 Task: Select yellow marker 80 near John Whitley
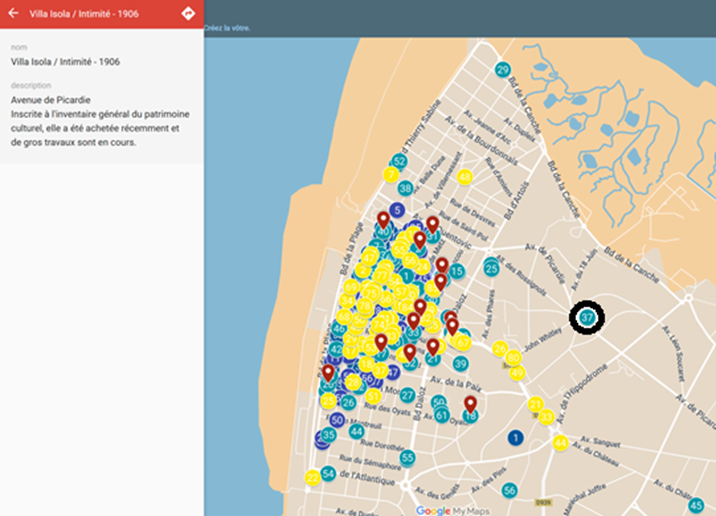513,358
